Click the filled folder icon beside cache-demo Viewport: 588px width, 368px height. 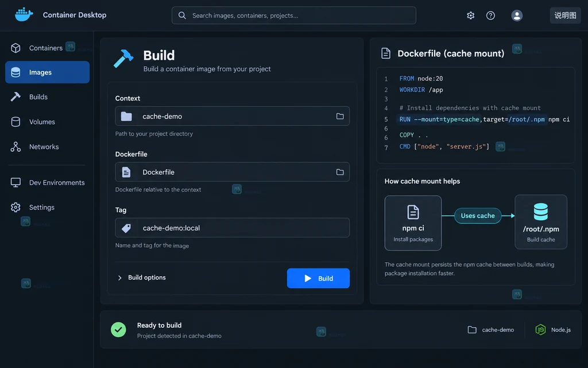126,116
